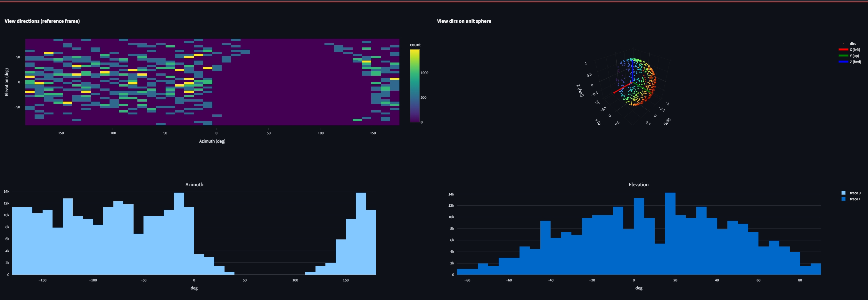Click the 'View directions (reference frame)' heading
The height and width of the screenshot is (300, 868).
tap(42, 21)
